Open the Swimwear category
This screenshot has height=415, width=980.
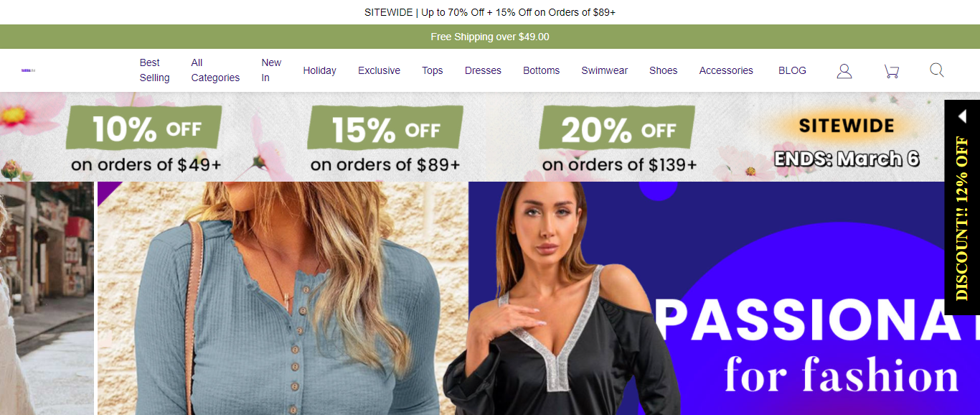[604, 70]
